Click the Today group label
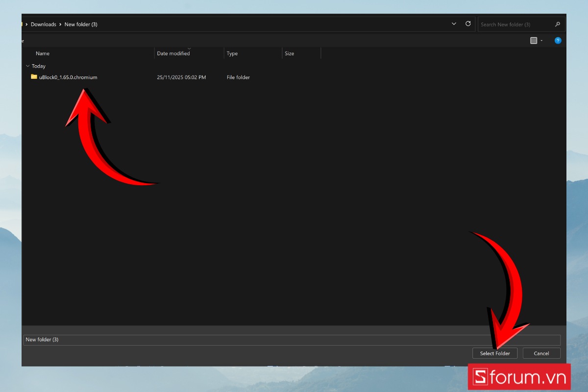The width and height of the screenshot is (588, 392). [x=39, y=66]
